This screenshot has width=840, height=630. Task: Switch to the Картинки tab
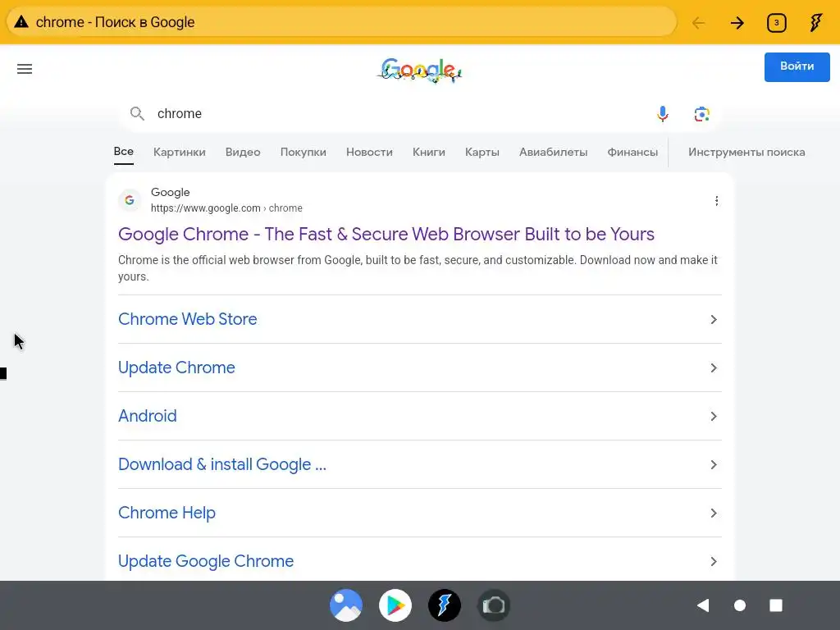pos(180,152)
